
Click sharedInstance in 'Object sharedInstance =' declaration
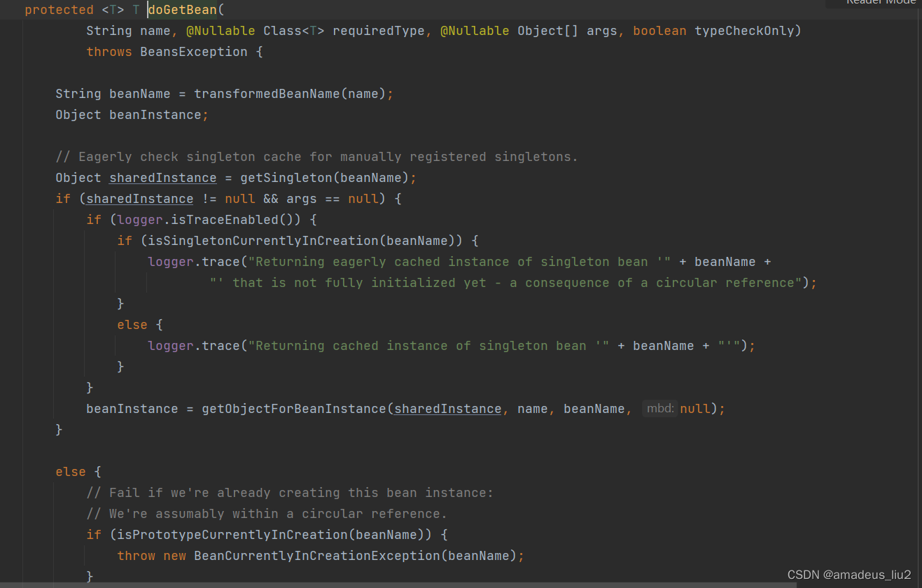163,178
